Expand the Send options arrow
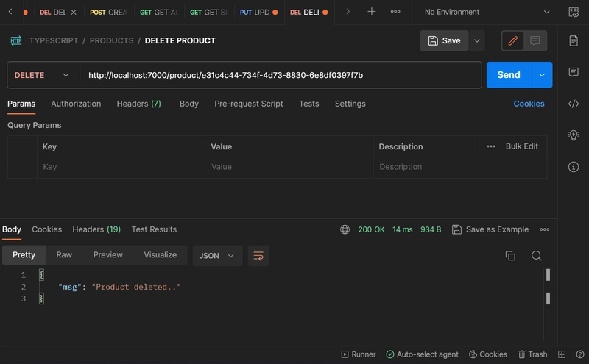 coord(542,75)
